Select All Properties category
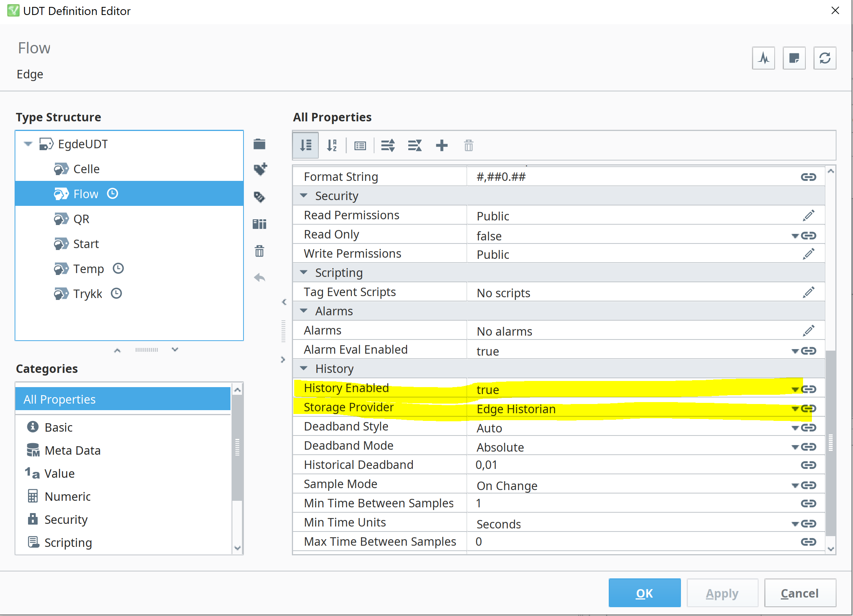 (x=123, y=399)
